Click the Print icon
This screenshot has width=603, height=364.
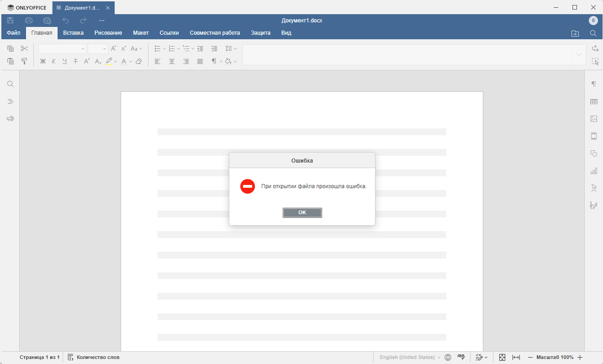[x=29, y=21]
